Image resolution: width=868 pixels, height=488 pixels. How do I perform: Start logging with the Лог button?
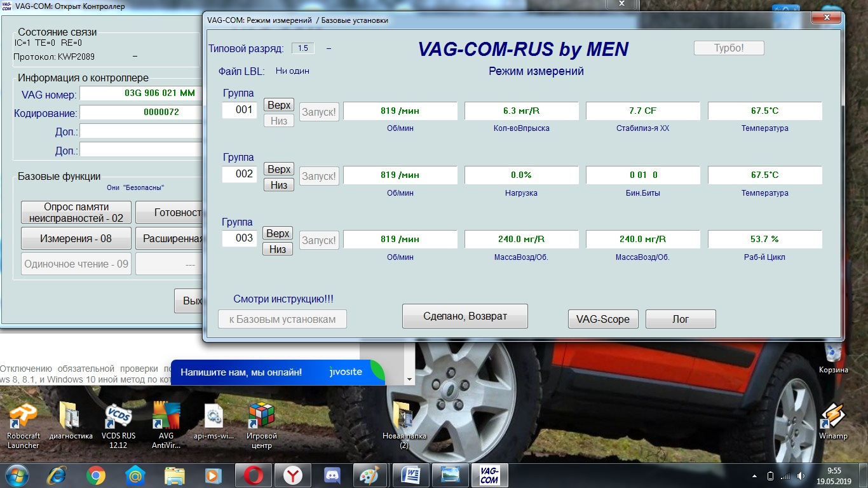point(681,319)
